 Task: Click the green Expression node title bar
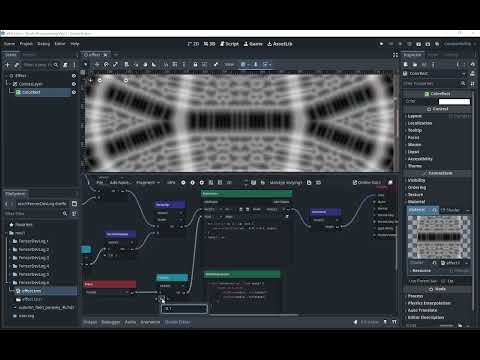coord(247,194)
